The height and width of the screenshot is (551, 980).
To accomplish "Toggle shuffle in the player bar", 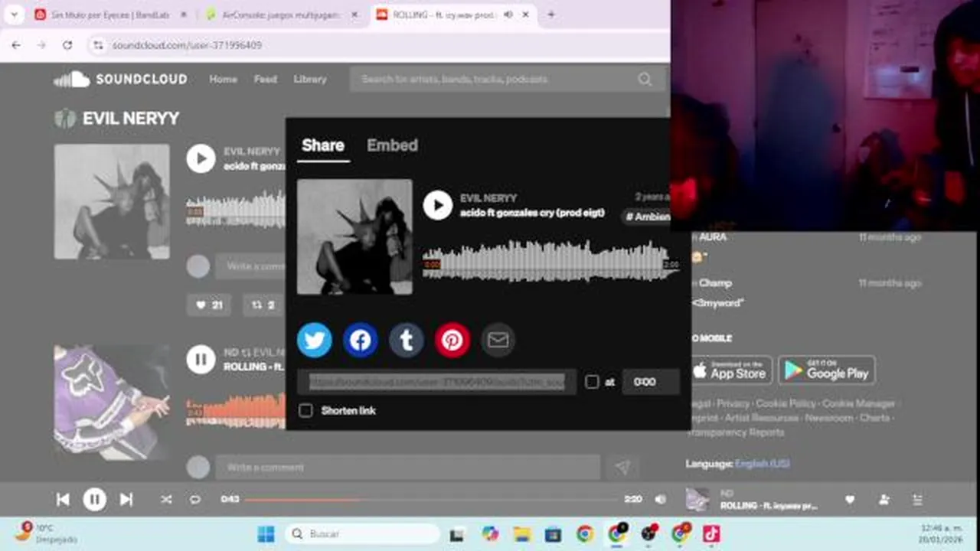I will [x=166, y=500].
